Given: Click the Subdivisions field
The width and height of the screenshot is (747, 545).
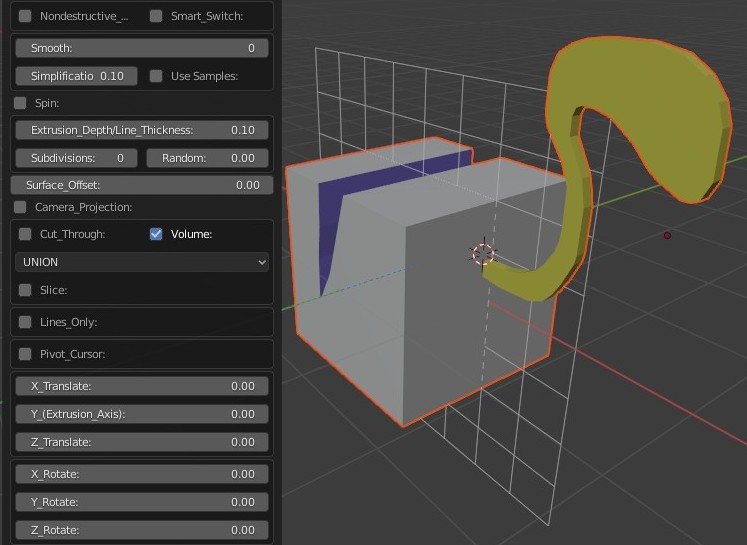Looking at the screenshot, I should click(77, 158).
